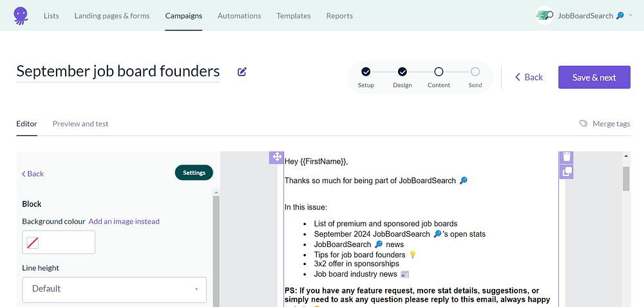The width and height of the screenshot is (644, 307).
Task: Click the Block heading in settings
Action: point(32,204)
